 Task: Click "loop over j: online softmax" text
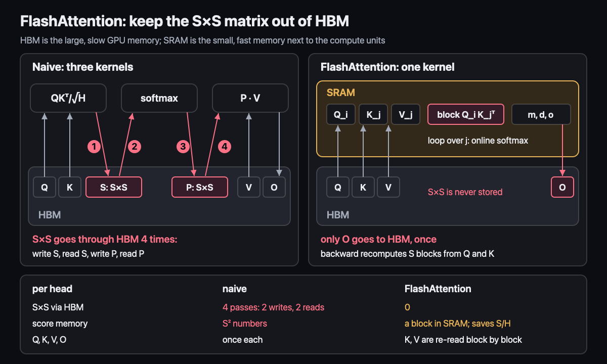(478, 141)
